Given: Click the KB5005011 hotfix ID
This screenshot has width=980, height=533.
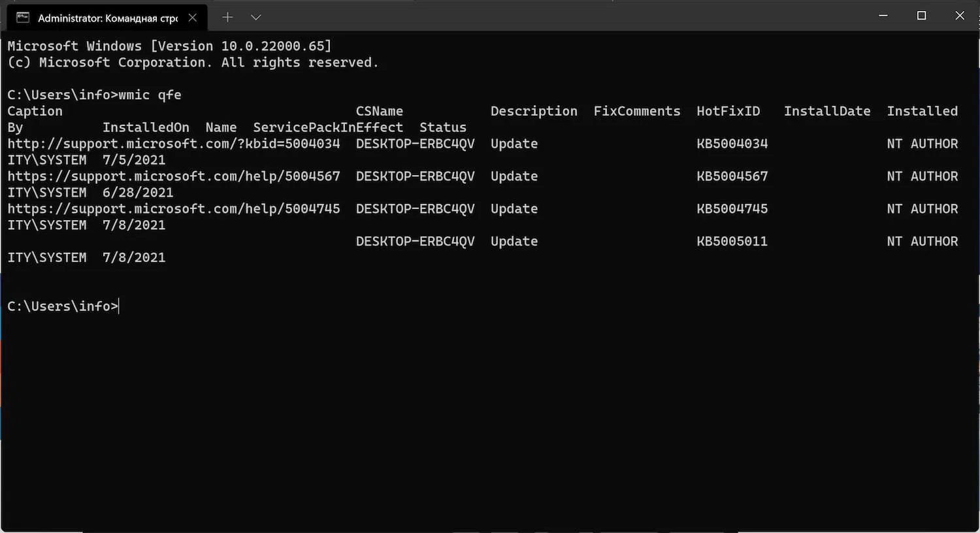Looking at the screenshot, I should [732, 242].
